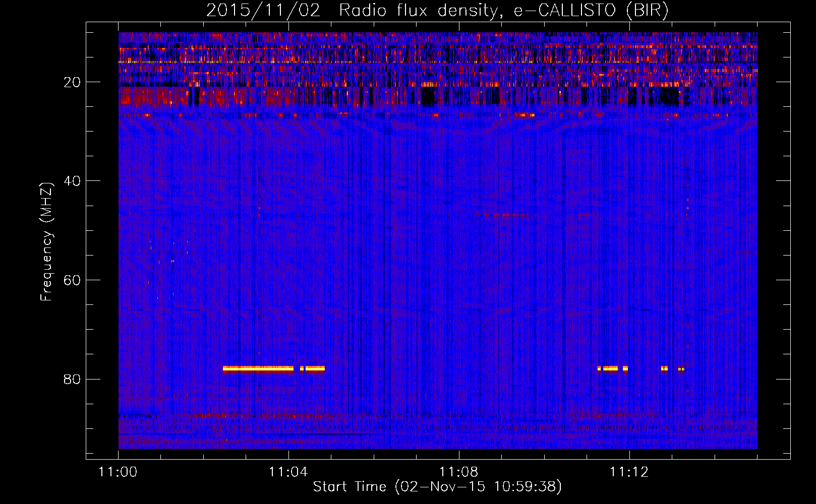This screenshot has height=504, width=816.
Task: Click the 11:00 time tick label
Action: pos(118,472)
